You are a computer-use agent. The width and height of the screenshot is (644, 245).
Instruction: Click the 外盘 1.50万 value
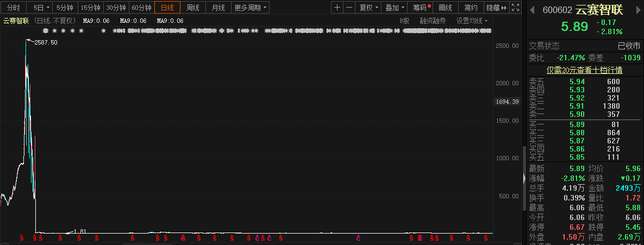(x=574, y=237)
